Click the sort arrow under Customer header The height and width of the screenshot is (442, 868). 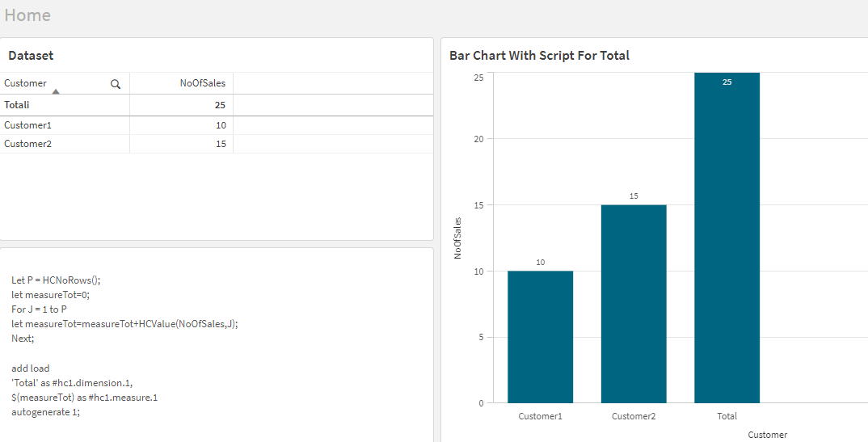click(55, 91)
